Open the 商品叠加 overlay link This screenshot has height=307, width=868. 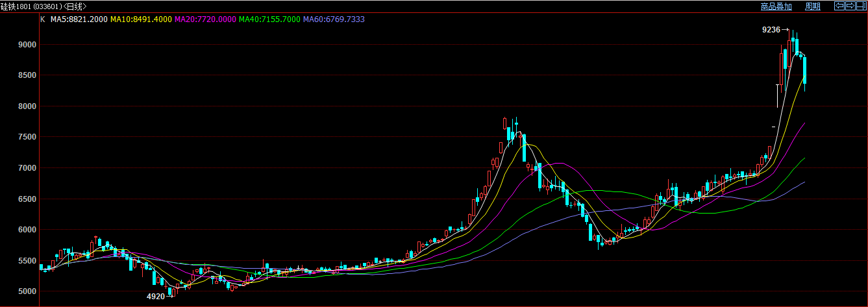click(776, 6)
